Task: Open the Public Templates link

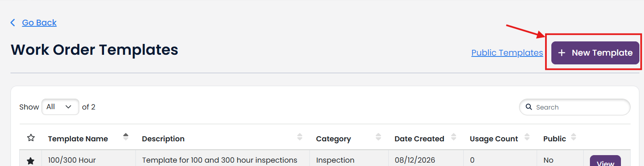Action: coord(507,53)
